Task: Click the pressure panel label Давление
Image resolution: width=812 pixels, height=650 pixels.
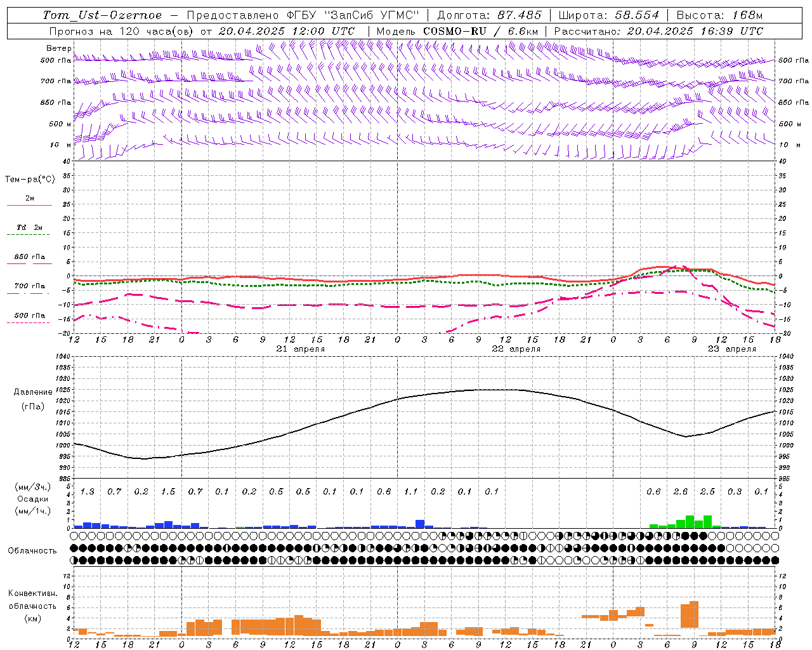Action: [33, 392]
